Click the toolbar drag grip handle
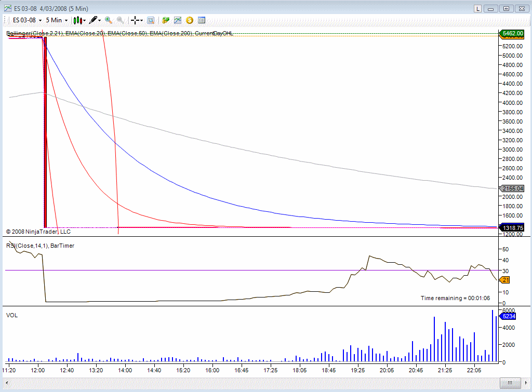 5,20
